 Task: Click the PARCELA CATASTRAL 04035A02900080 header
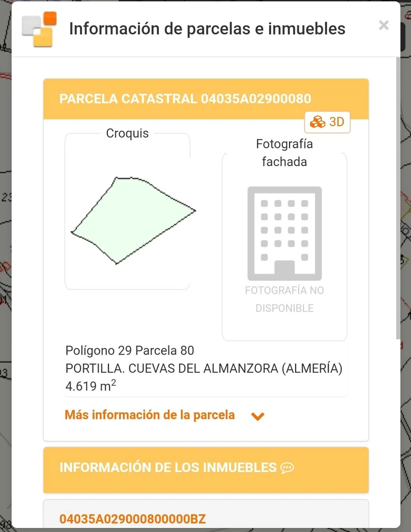click(185, 99)
